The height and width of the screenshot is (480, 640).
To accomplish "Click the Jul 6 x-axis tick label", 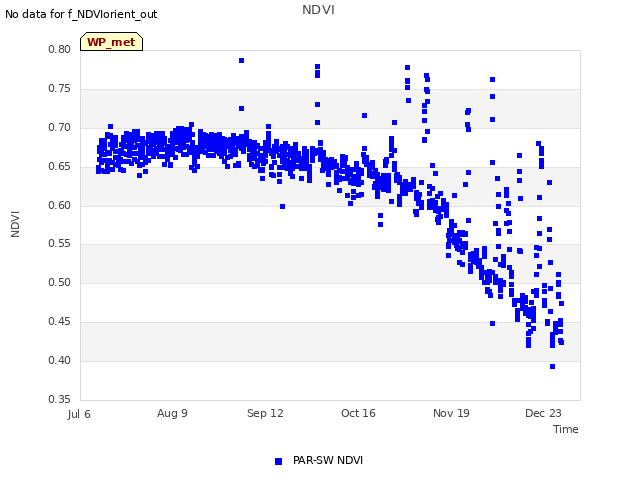I will click(79, 414).
